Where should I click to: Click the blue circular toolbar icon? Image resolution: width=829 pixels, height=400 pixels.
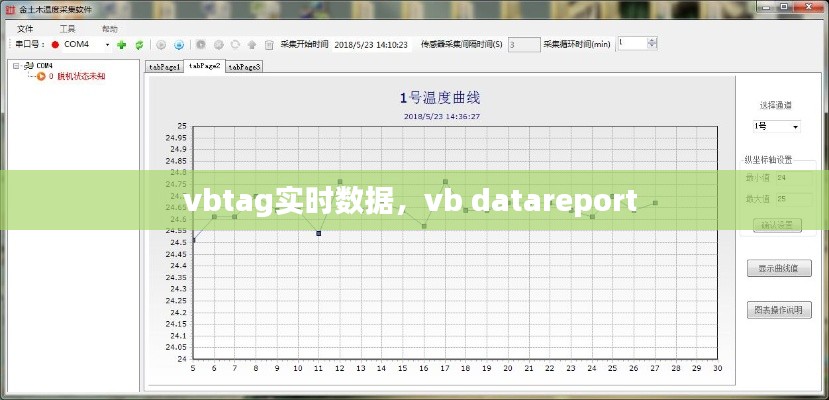tap(179, 45)
